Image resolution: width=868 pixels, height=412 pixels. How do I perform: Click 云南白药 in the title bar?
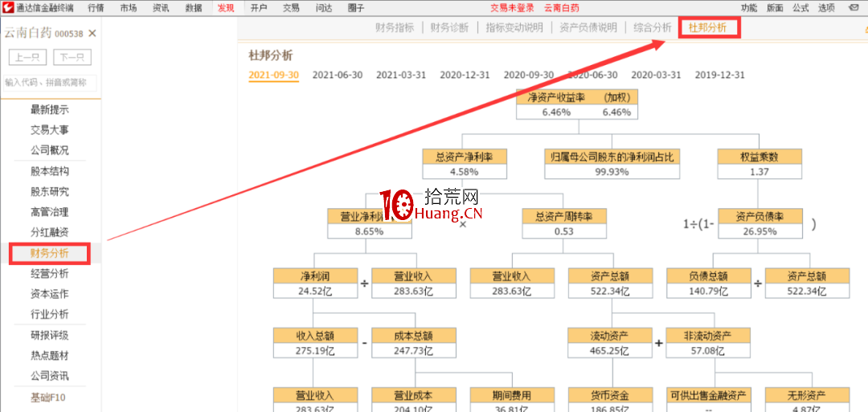(x=562, y=8)
